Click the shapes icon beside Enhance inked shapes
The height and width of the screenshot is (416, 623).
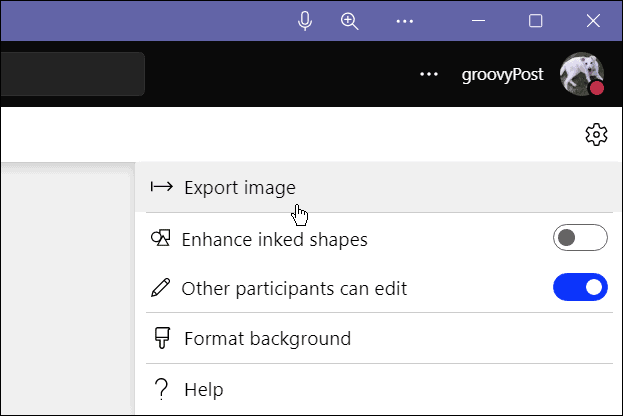pos(160,239)
